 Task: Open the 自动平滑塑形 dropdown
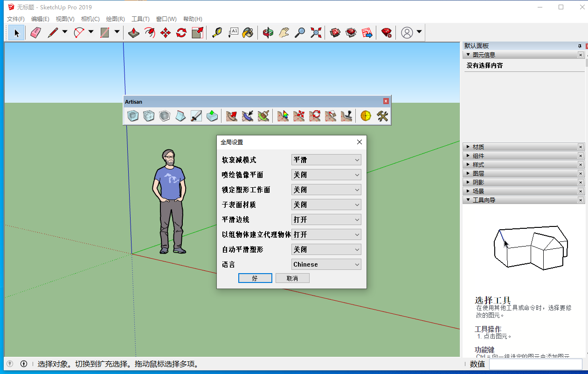pyautogui.click(x=326, y=249)
